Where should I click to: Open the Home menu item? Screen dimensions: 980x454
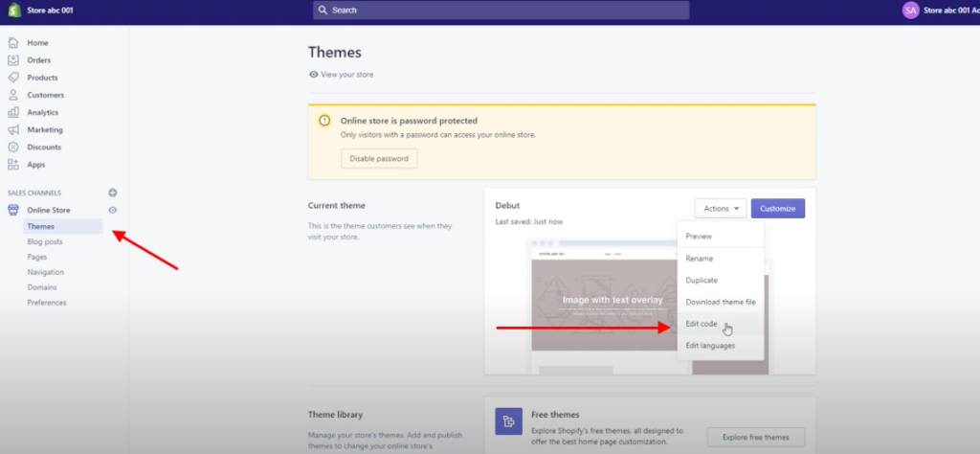point(37,43)
